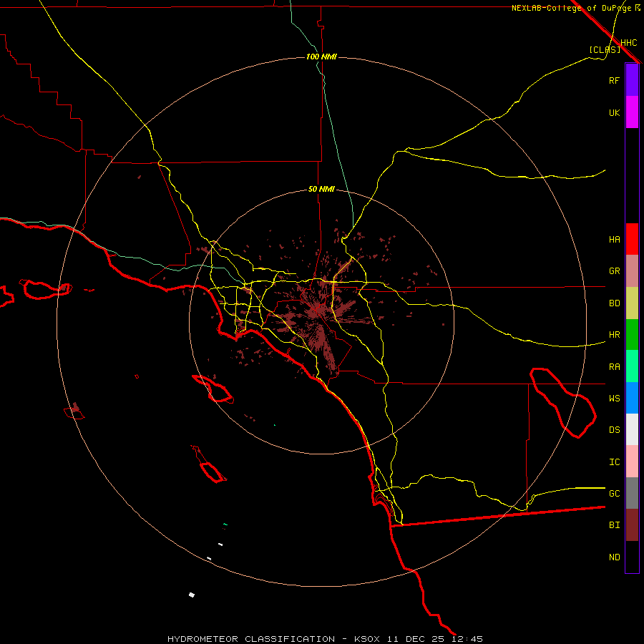Click the purple RF legend swatch

(x=632, y=80)
